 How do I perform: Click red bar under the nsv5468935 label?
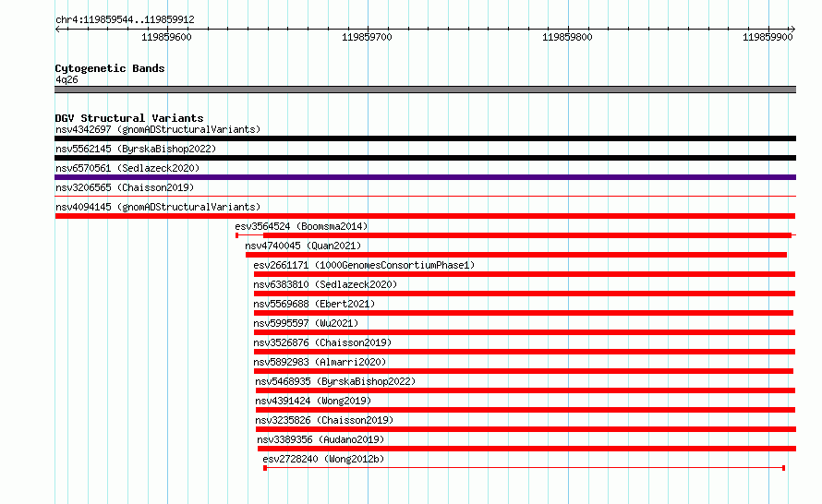[526, 390]
